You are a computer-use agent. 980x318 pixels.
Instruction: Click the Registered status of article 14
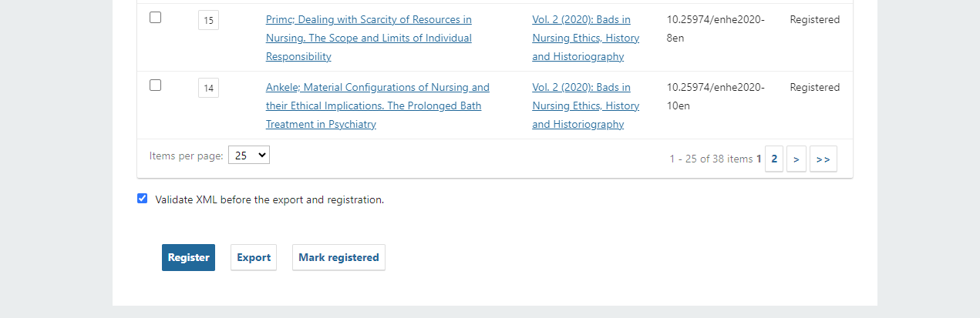click(x=814, y=88)
